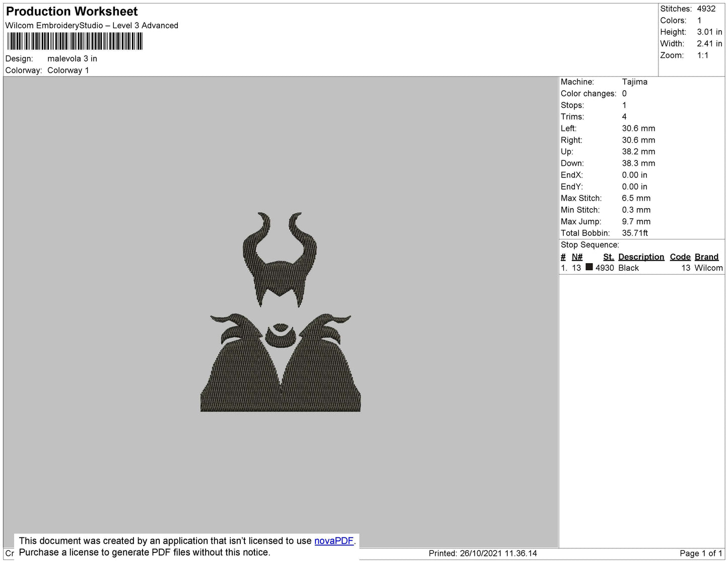
Task: Click the "Trims:" label
Action: (x=572, y=117)
